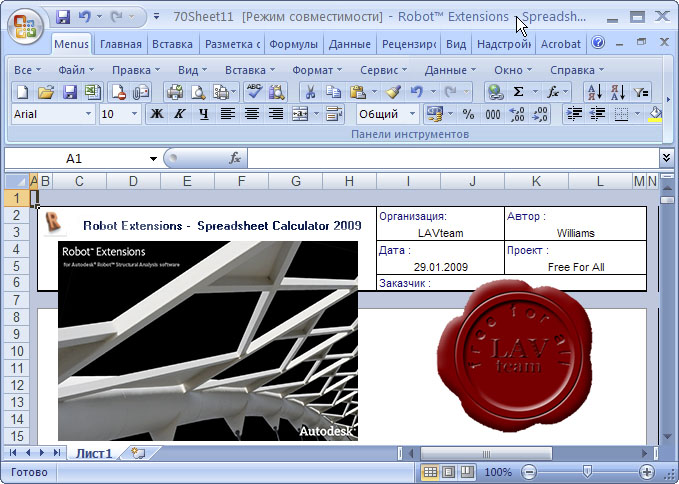Screen dimensions: 679x484
Task: Open the Name Box A1 dropdown
Action: (x=153, y=159)
